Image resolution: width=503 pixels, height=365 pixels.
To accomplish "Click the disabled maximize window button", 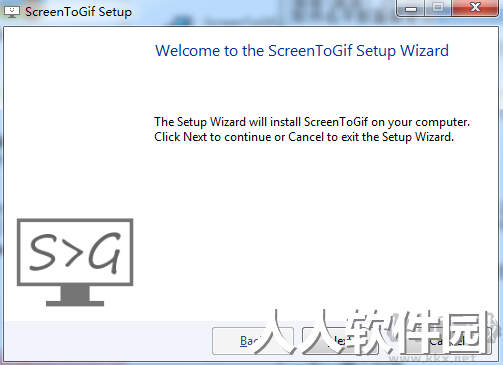I will point(438,8).
